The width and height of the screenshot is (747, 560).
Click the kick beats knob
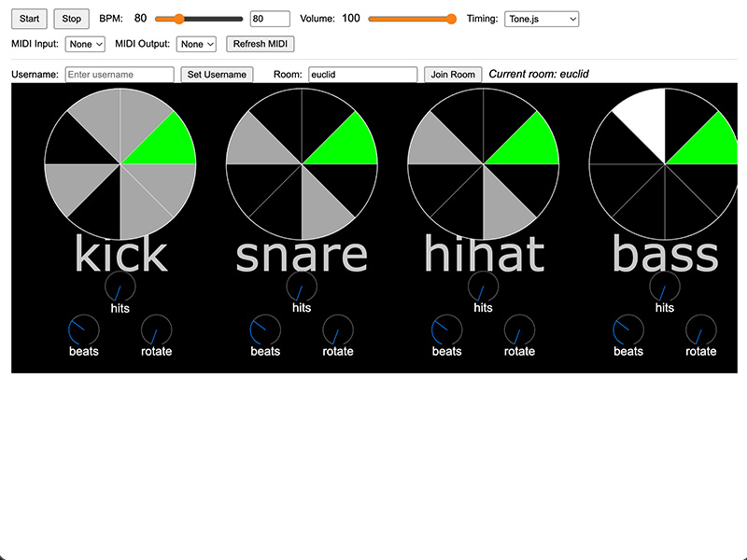tap(83, 330)
